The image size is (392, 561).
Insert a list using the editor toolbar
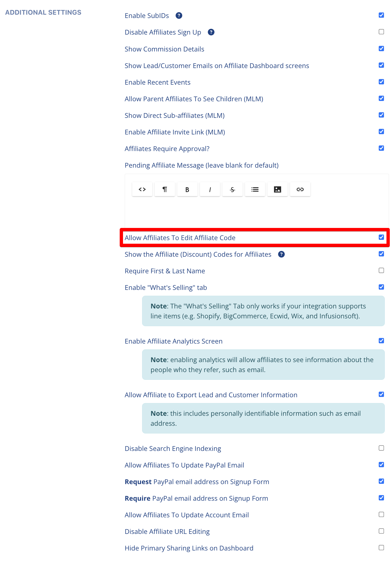[x=255, y=189]
